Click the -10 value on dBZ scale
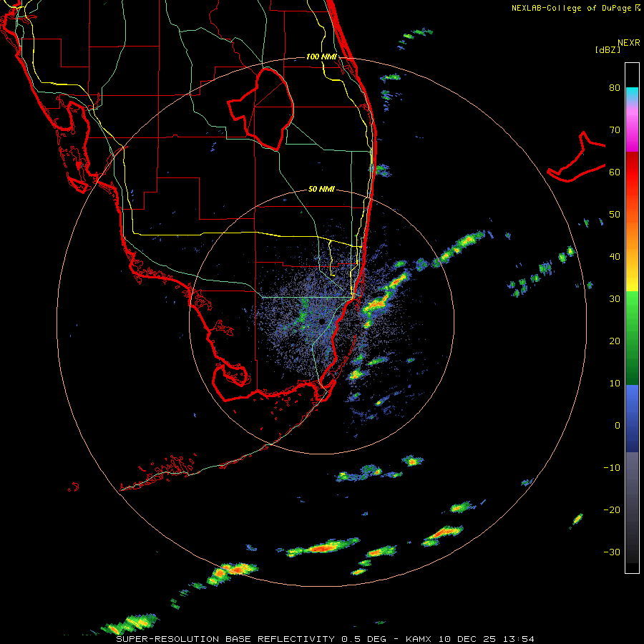The width and height of the screenshot is (644, 644). (612, 467)
